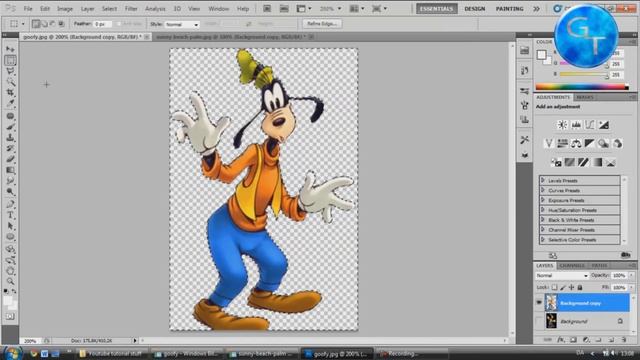Add a Vibrance adjustment
Viewport: 640px width, 360px height.
(549, 143)
